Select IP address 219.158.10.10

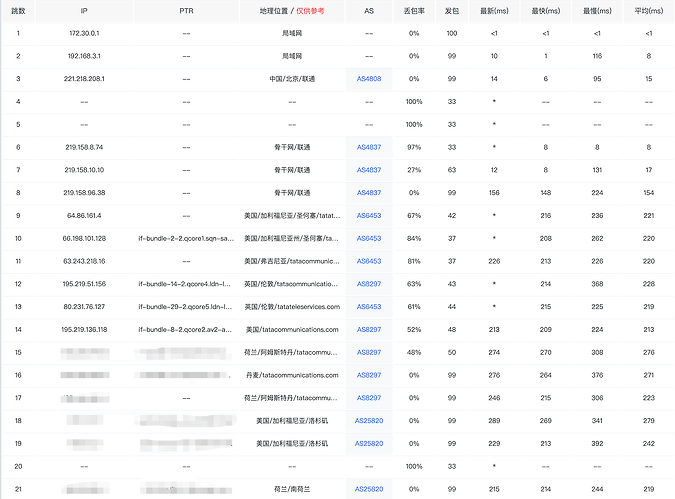(x=84, y=170)
